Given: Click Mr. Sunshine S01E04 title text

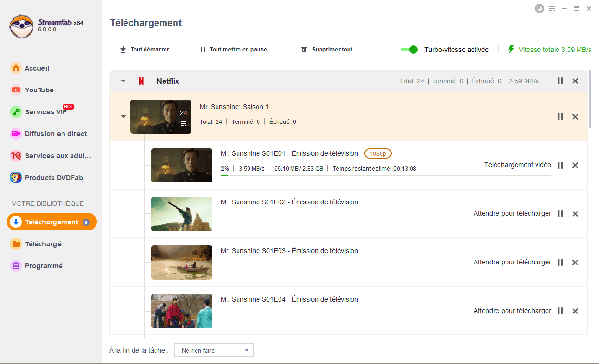Looking at the screenshot, I should click(289, 299).
